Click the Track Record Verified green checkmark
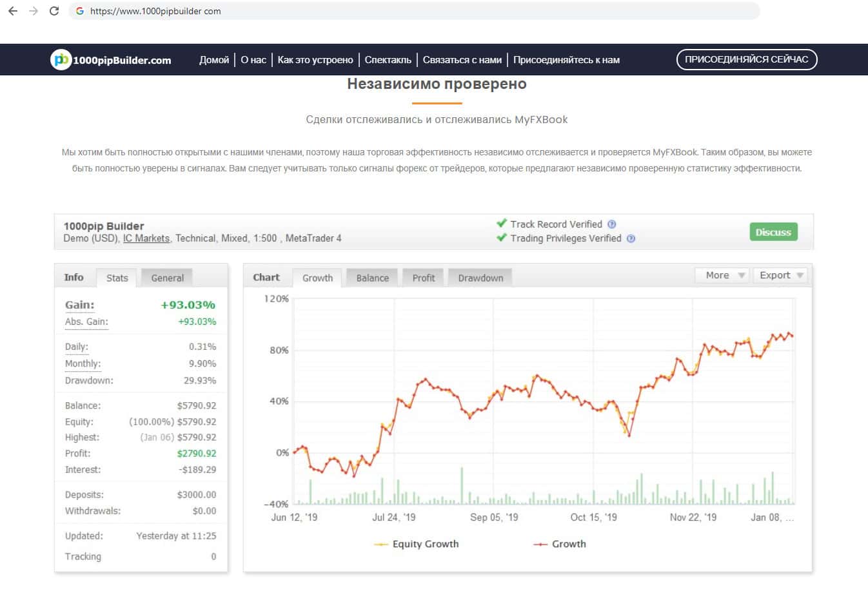This screenshot has width=868, height=598. click(x=501, y=224)
